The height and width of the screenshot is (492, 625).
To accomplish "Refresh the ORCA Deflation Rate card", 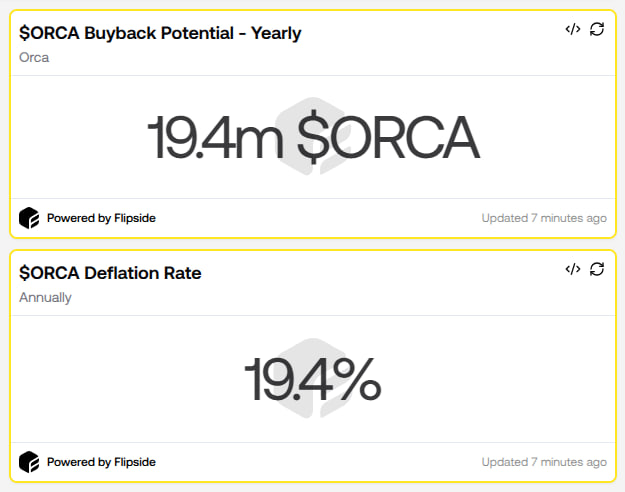I will point(597,269).
